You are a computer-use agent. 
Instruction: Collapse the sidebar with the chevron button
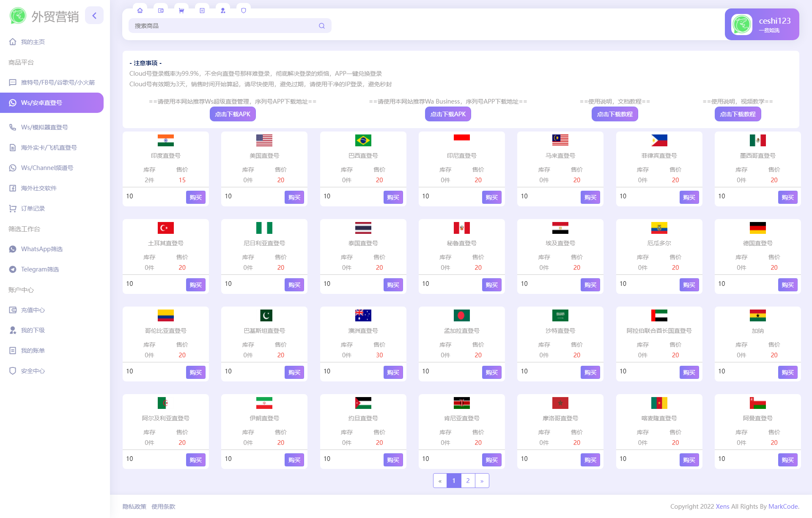[x=94, y=16]
